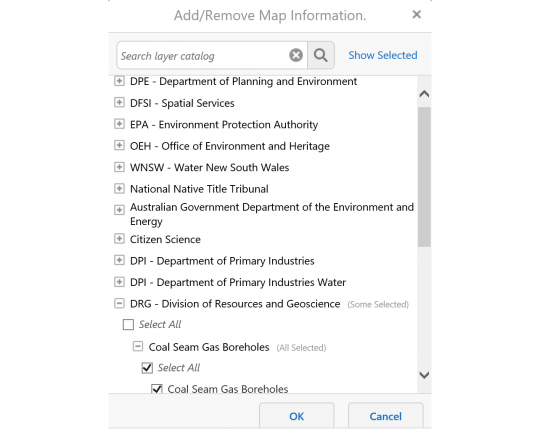Close the Add/Remove Map Information dialog

(417, 14)
